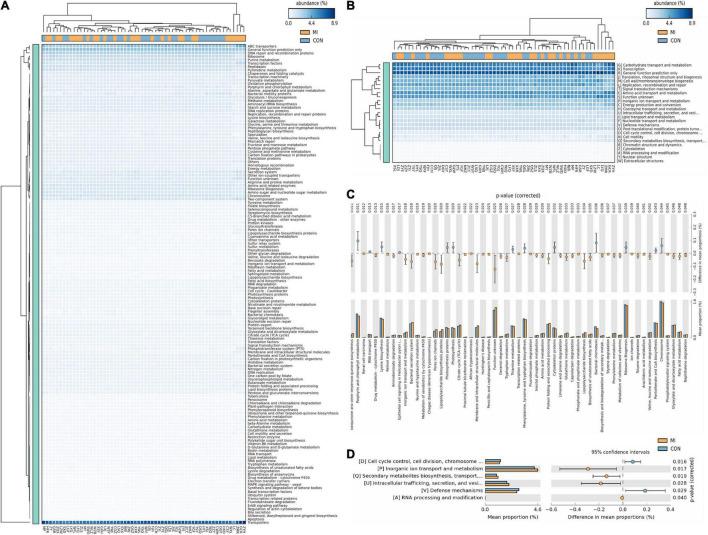
Task: Click the CON blue swatch in panel B legend
Action: (663, 40)
